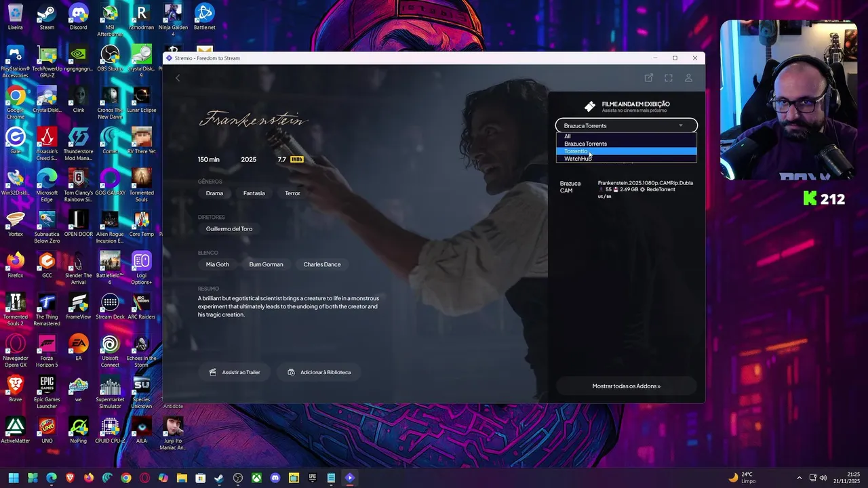This screenshot has width=868, height=488.
Task: Toggle Stremio fullscreen icon
Action: [x=669, y=78]
